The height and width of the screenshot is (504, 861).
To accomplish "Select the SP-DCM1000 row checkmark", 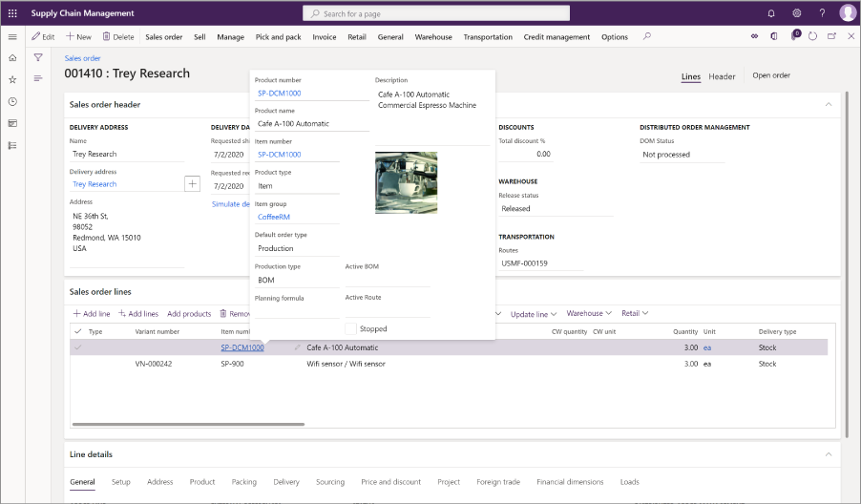I will click(x=78, y=347).
